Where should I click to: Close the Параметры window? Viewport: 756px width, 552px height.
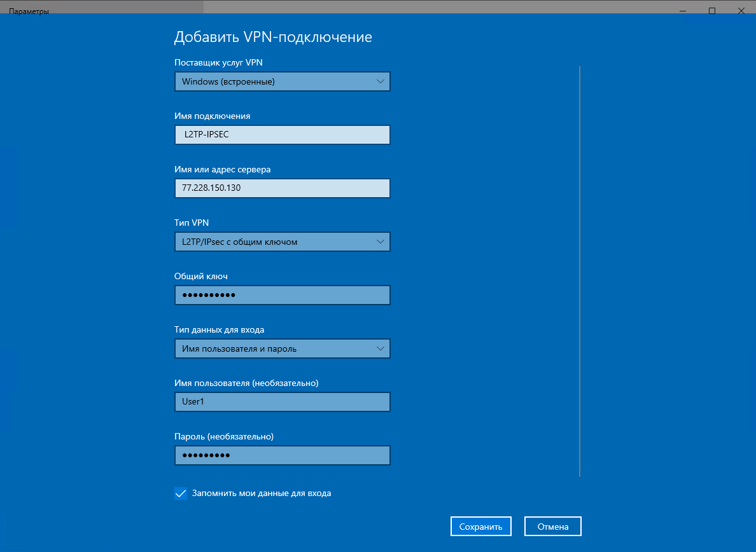click(741, 11)
